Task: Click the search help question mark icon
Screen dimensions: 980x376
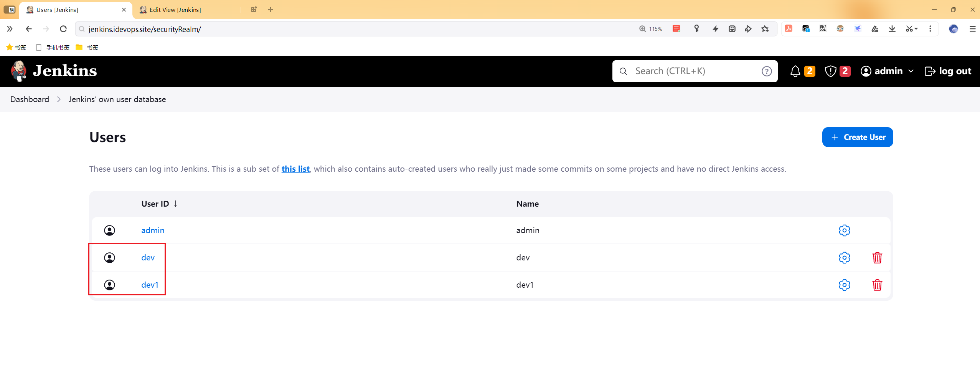Action: (767, 71)
